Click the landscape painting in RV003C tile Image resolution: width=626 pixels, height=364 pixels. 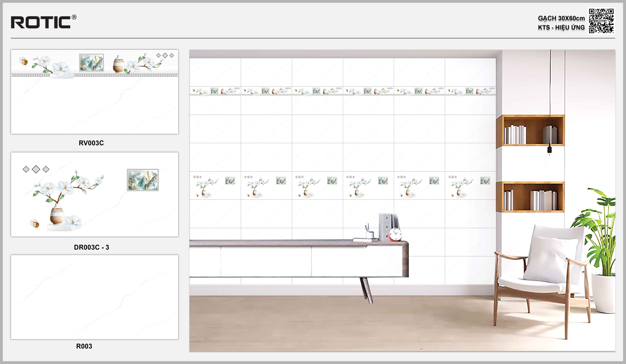click(x=91, y=62)
